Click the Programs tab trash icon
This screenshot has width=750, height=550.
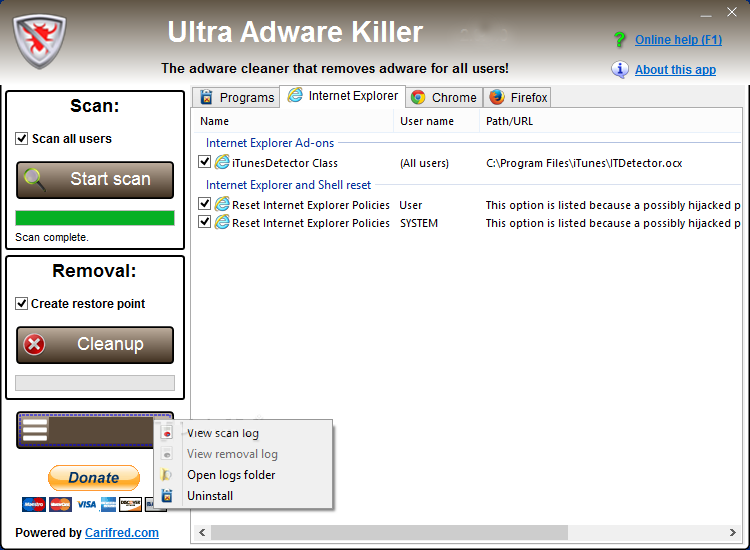(206, 97)
